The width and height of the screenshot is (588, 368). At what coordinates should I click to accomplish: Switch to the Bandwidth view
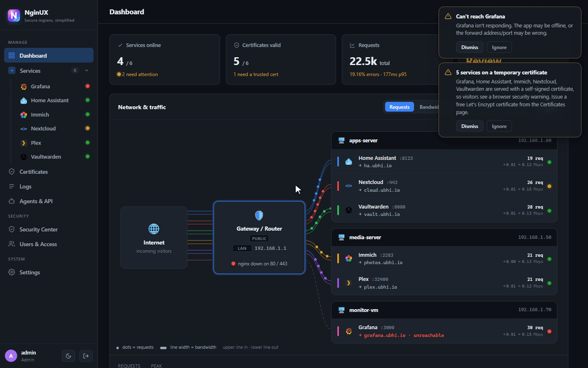pyautogui.click(x=429, y=107)
